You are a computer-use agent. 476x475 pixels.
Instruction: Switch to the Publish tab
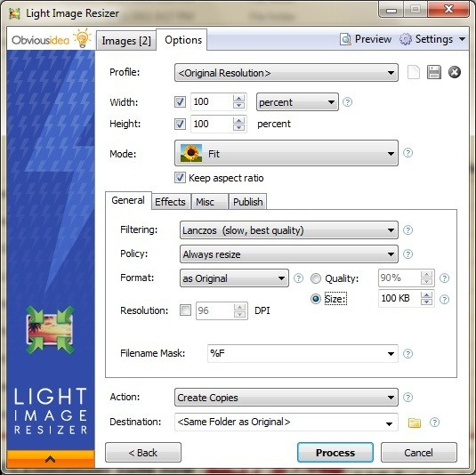(x=247, y=202)
